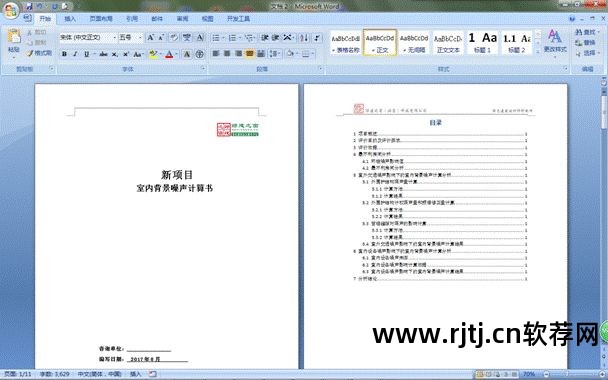The width and height of the screenshot is (608, 380).
Task: Open the borders dropdown in the paragraph group
Action: pos(308,54)
